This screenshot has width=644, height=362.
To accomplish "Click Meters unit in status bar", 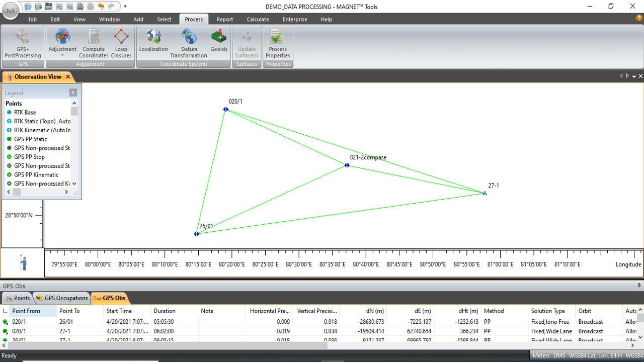I will (x=541, y=355).
